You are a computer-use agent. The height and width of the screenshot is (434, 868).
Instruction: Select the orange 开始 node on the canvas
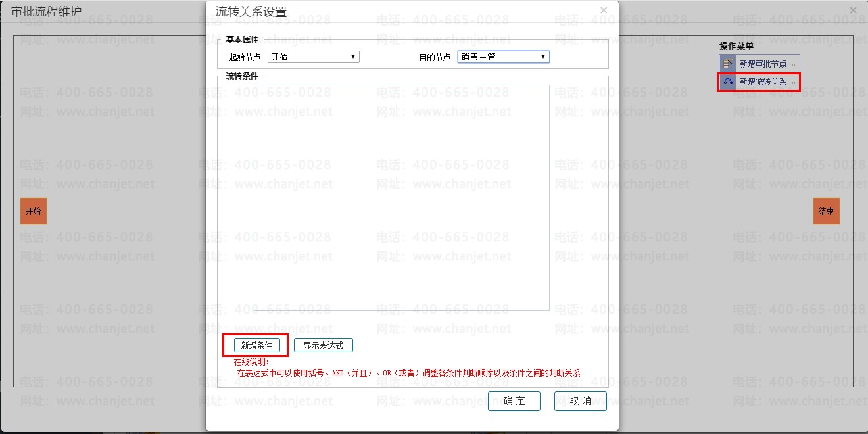33,210
